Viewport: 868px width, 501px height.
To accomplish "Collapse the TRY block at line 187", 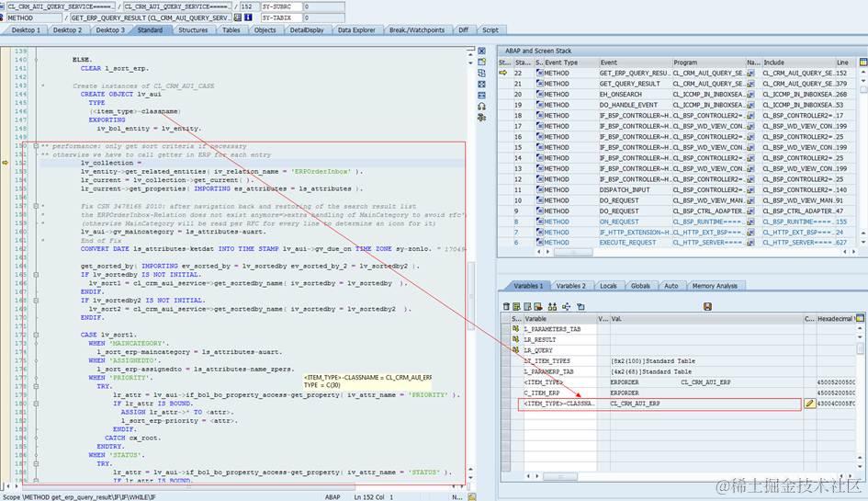I will point(36,463).
